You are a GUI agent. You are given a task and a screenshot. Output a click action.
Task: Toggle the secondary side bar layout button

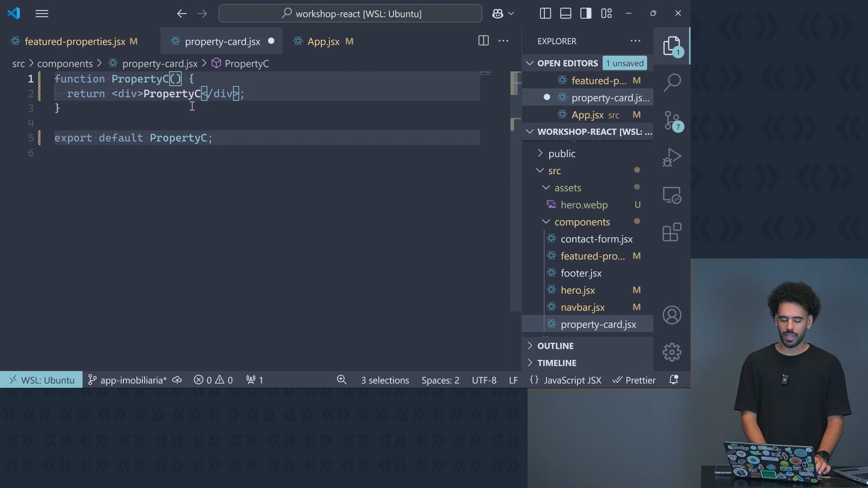pos(586,14)
